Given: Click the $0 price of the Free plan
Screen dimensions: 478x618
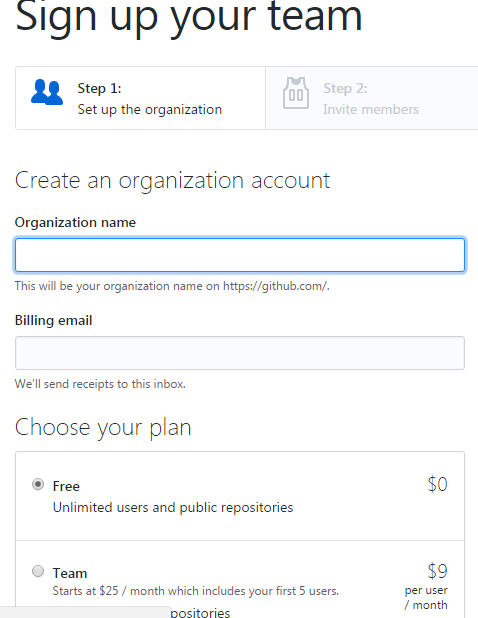Looking at the screenshot, I should (437, 484).
